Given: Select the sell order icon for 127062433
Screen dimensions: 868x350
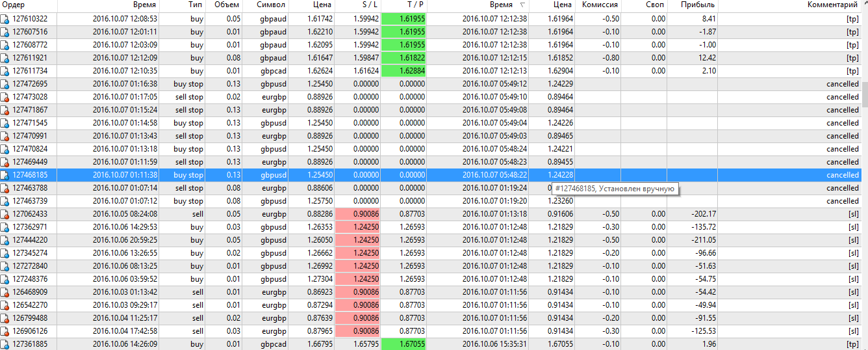Looking at the screenshot, I should point(5,214).
